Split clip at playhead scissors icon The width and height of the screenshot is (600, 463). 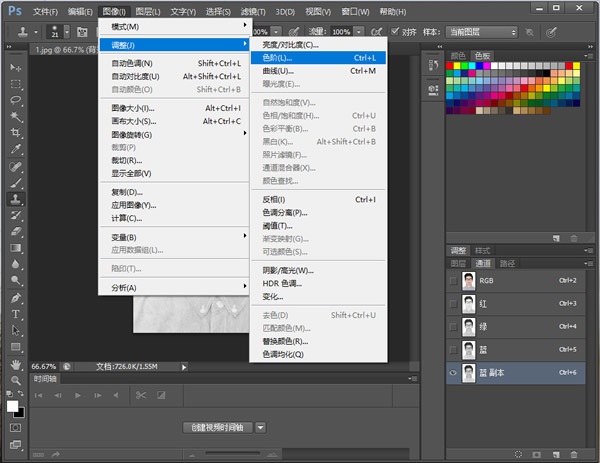point(141,395)
